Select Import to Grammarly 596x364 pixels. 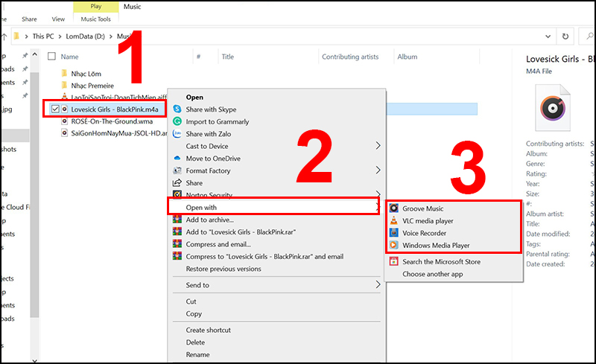[x=218, y=121]
